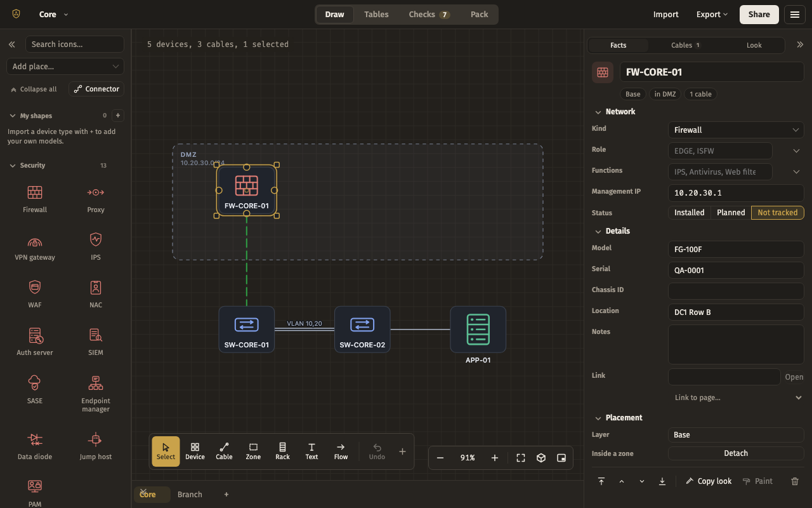812x508 pixels.
Task: Expand the Role options chevron
Action: pos(796,150)
